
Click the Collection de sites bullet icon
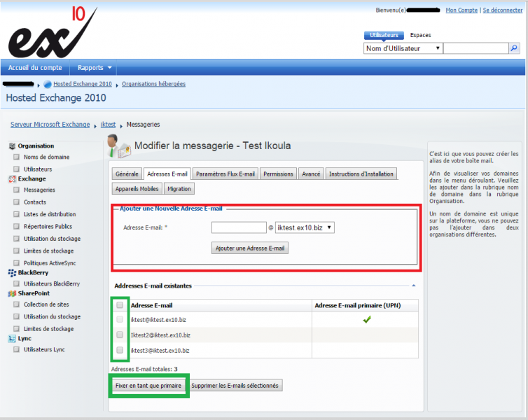coord(16,304)
